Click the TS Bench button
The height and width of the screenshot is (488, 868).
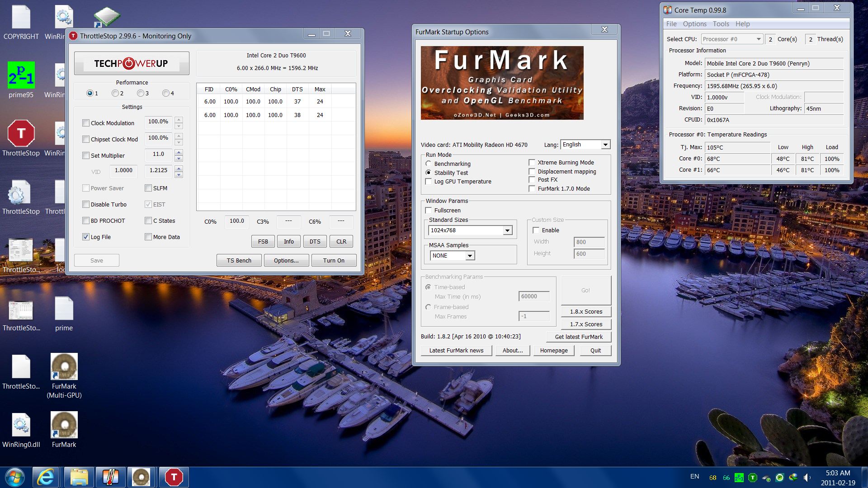[x=239, y=261]
